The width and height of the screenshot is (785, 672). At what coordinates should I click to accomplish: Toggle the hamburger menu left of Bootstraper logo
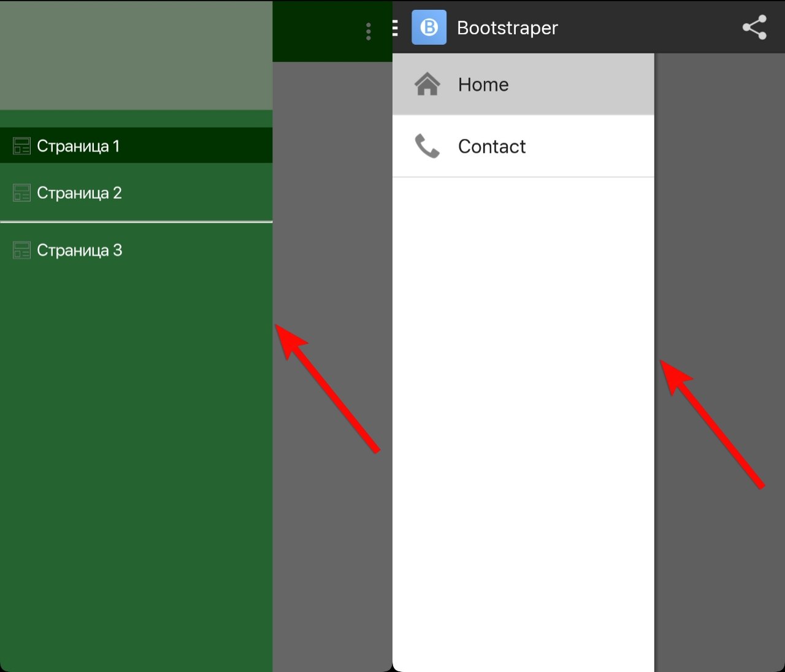click(x=396, y=28)
